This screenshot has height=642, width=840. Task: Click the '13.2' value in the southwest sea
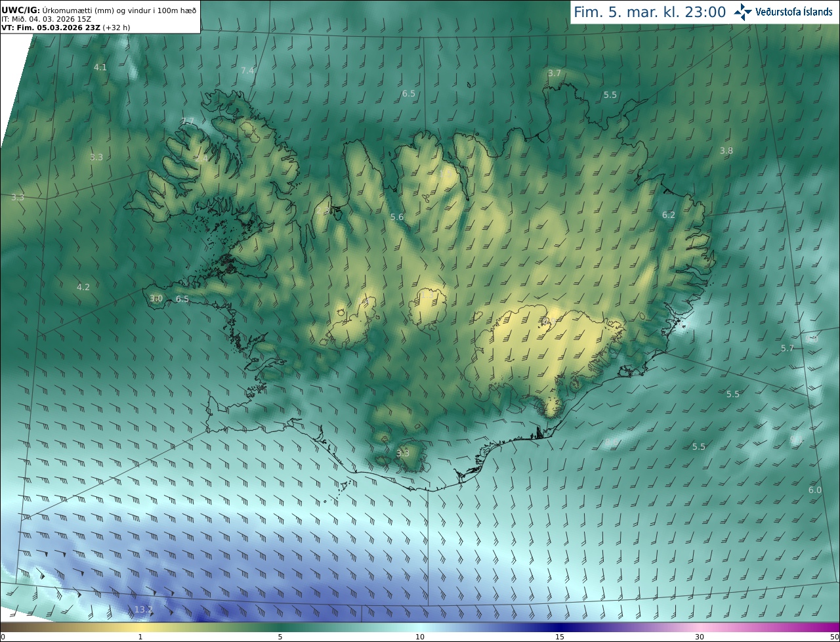pos(143,609)
